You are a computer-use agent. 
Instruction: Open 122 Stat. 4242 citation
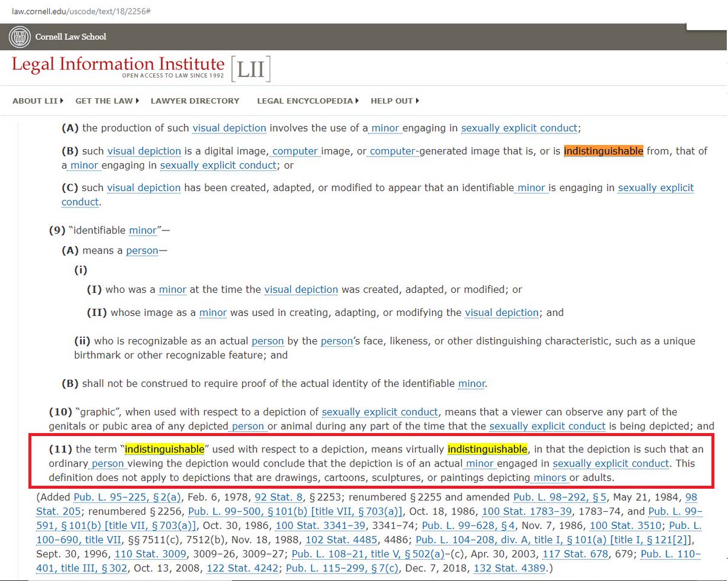coord(242,568)
